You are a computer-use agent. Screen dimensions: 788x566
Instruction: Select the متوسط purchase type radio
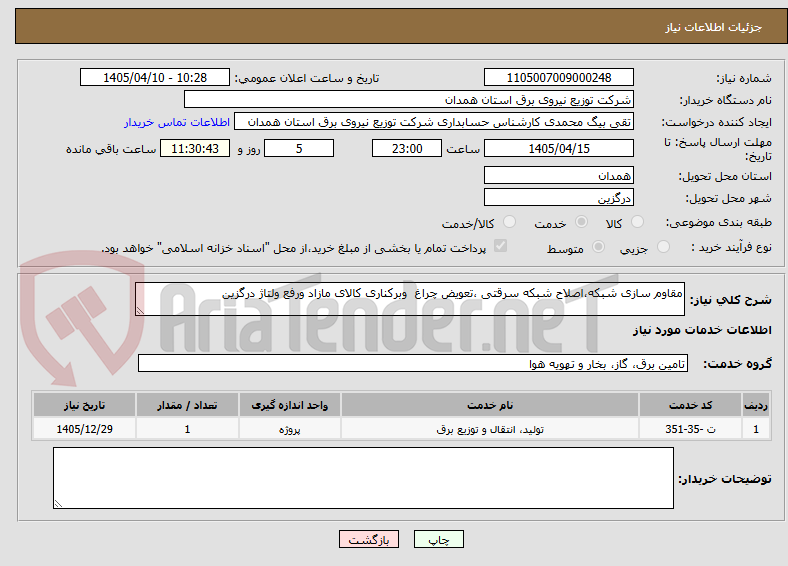click(x=599, y=246)
